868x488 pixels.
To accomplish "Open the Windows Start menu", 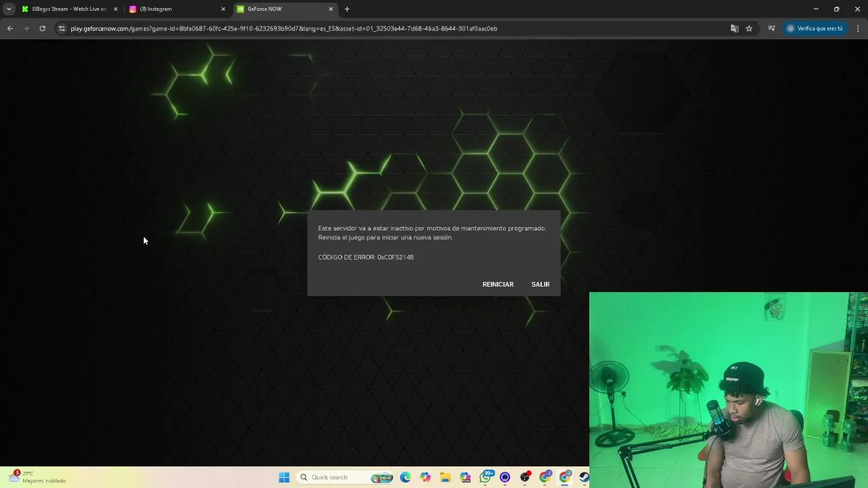I will point(284,477).
